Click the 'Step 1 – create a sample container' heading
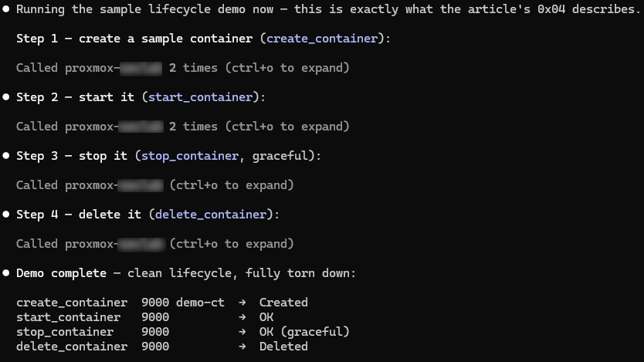 coord(134,39)
